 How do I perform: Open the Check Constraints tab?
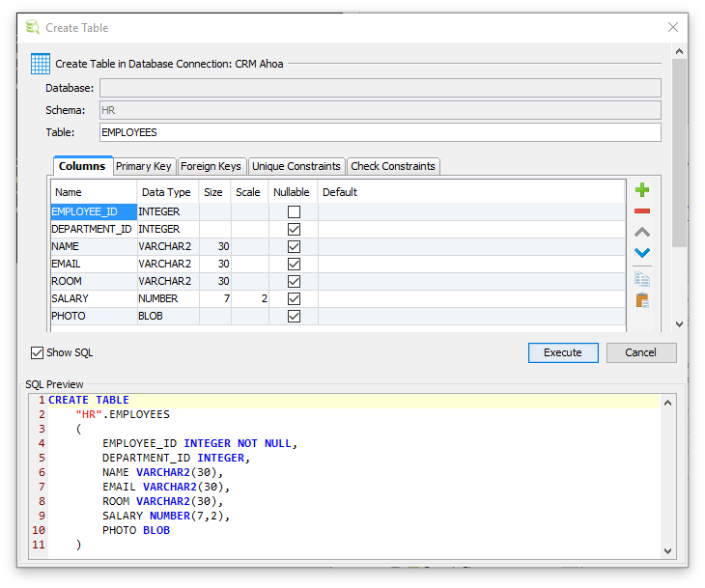pyautogui.click(x=393, y=166)
